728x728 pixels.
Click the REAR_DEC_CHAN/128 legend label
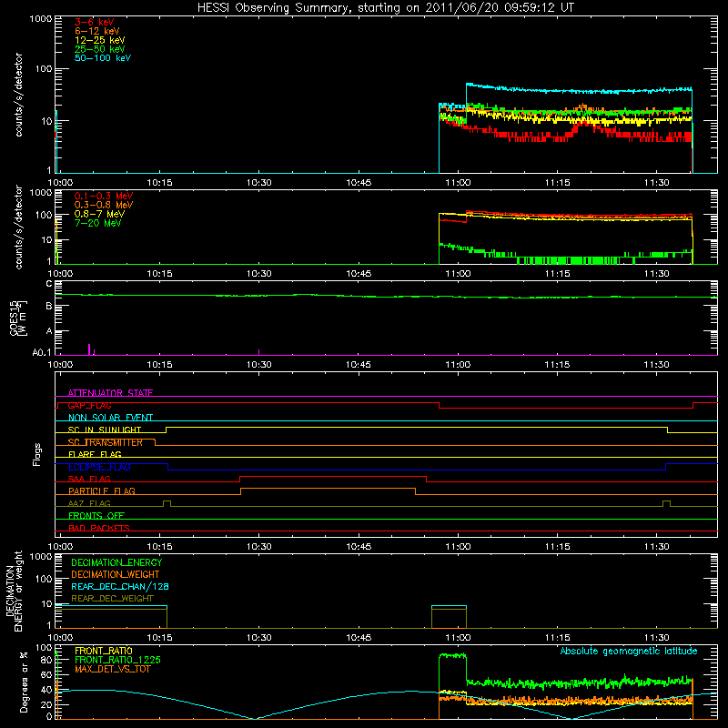tap(120, 586)
